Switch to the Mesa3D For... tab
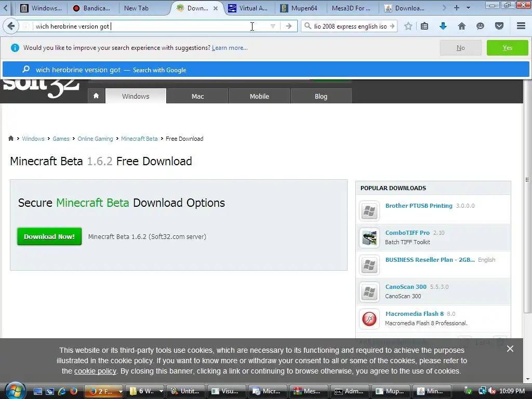The height and width of the screenshot is (399, 532). pyautogui.click(x=352, y=8)
